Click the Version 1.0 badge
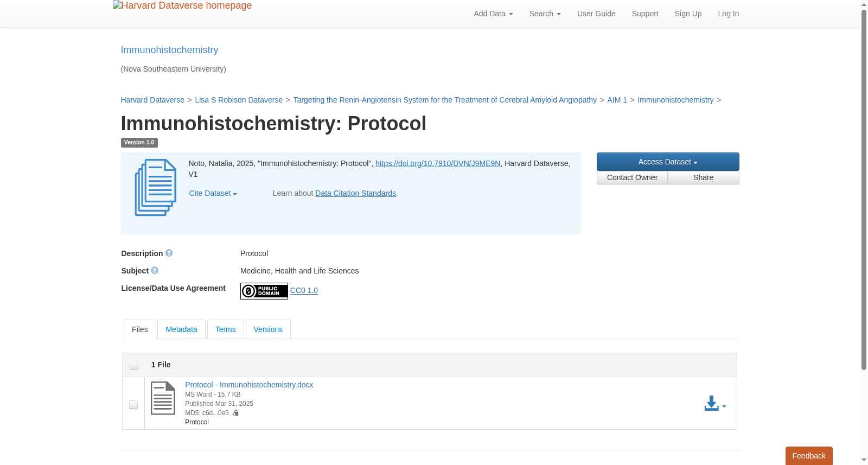 (139, 143)
